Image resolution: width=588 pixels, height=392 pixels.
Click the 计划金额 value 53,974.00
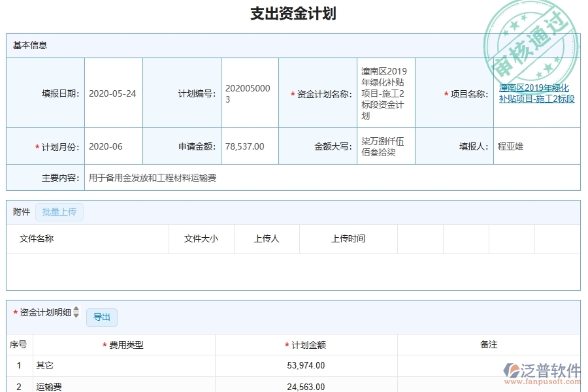pos(306,365)
